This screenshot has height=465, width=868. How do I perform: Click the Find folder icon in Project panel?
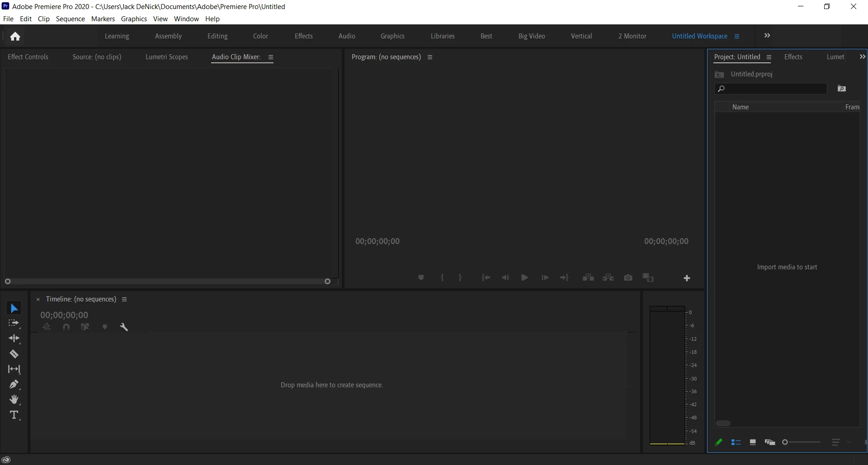[x=842, y=89]
